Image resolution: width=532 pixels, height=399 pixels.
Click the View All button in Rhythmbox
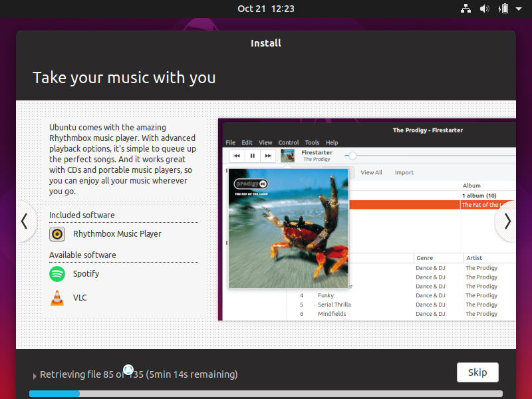[x=371, y=172]
